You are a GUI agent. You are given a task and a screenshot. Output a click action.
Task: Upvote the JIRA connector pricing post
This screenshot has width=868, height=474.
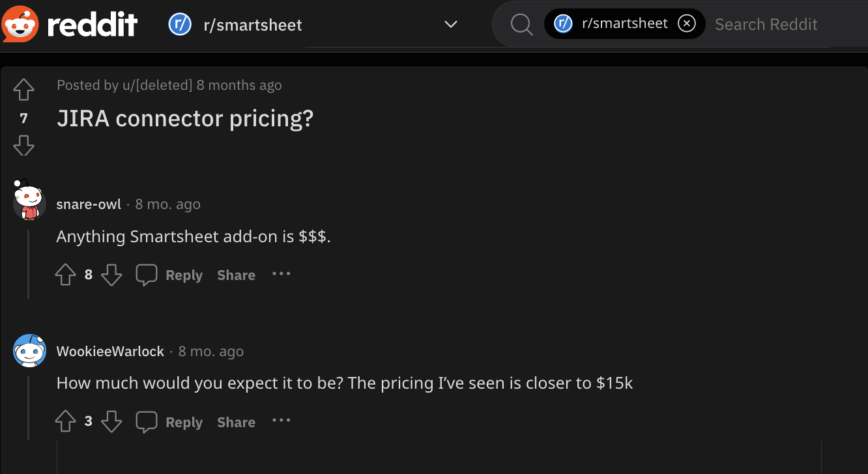[23, 90]
